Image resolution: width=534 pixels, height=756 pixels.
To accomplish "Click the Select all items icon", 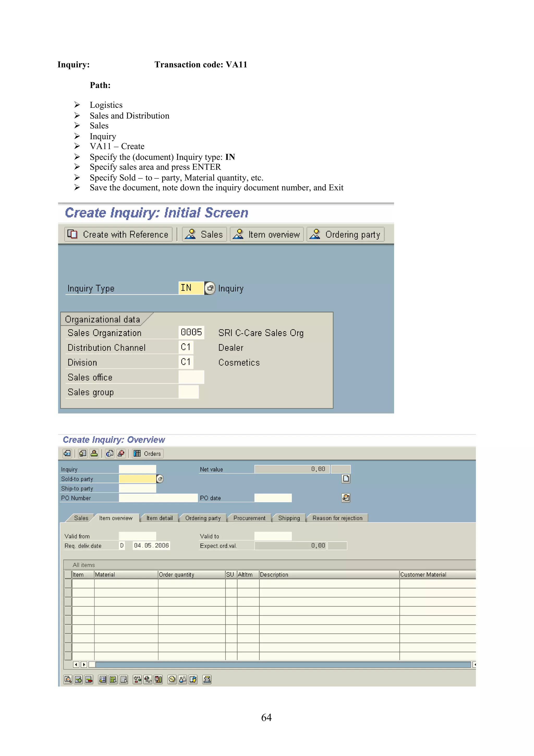I will coord(113,679).
